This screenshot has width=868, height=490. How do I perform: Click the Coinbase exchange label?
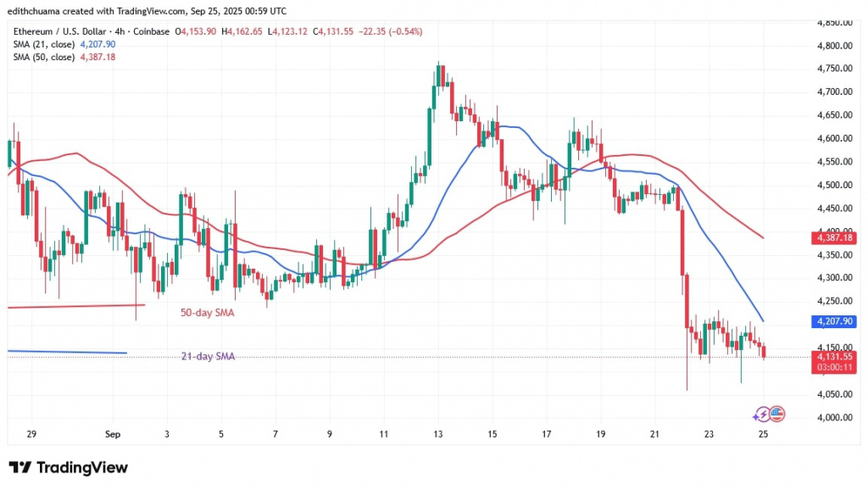[x=151, y=31]
